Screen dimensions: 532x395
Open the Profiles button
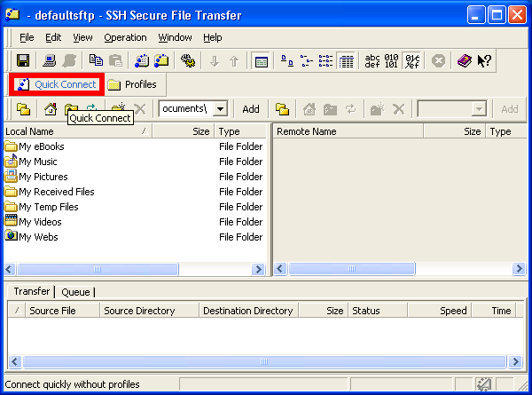(132, 84)
